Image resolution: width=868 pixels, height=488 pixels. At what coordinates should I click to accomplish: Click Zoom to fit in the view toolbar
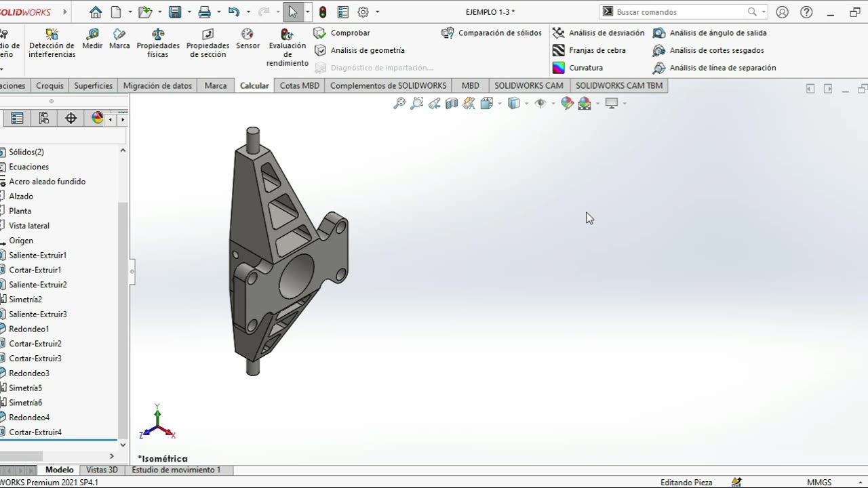(399, 103)
